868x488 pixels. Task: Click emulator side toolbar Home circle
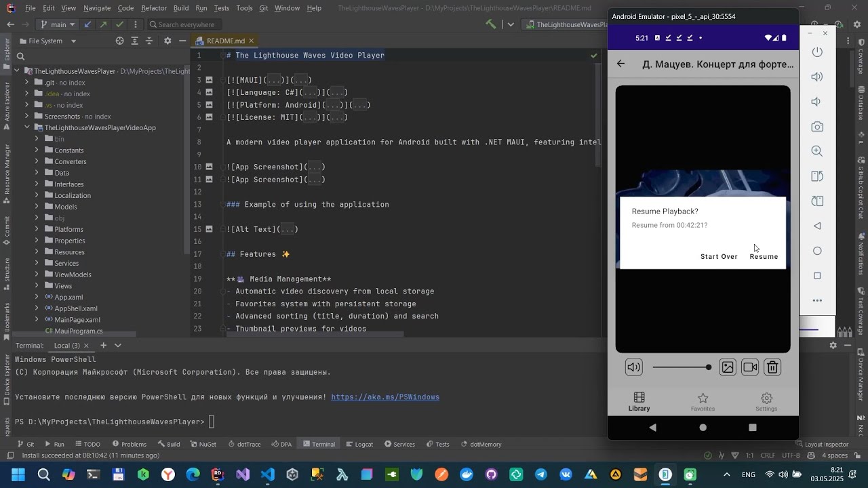(x=817, y=251)
